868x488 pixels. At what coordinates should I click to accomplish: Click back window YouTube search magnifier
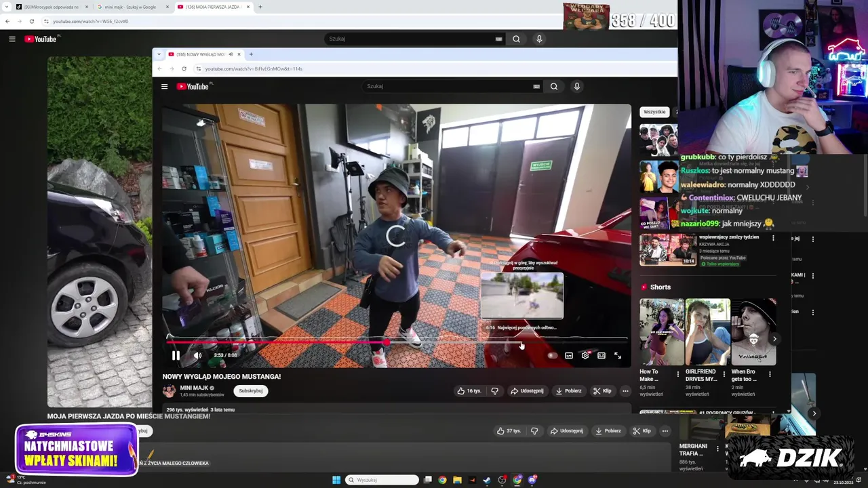pyautogui.click(x=516, y=39)
